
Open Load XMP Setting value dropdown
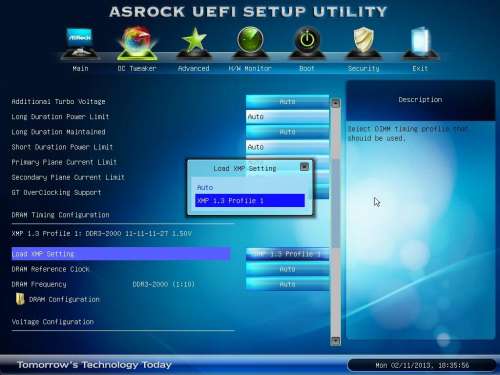pos(287,254)
